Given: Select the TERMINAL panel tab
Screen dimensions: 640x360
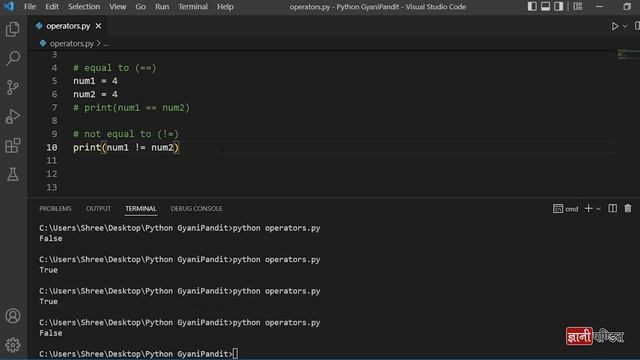Looking at the screenshot, I should pyautogui.click(x=141, y=209).
